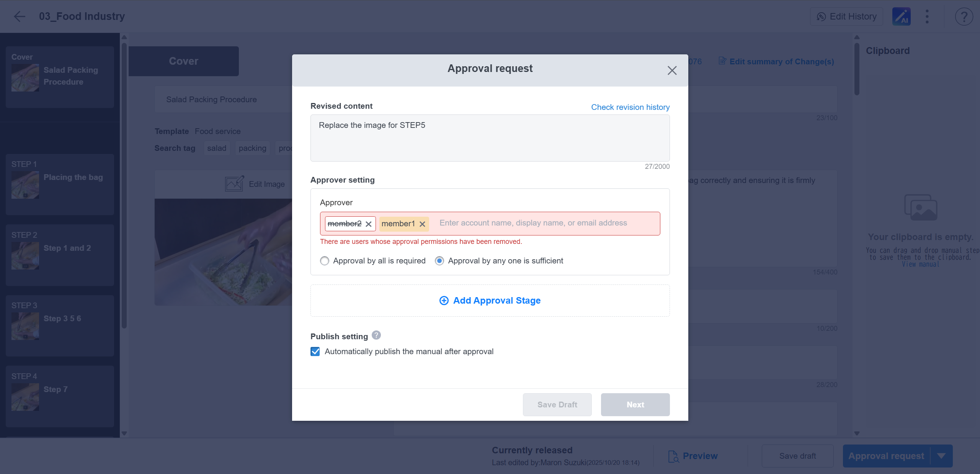
Task: Remove member2 from approvers
Action: point(369,224)
